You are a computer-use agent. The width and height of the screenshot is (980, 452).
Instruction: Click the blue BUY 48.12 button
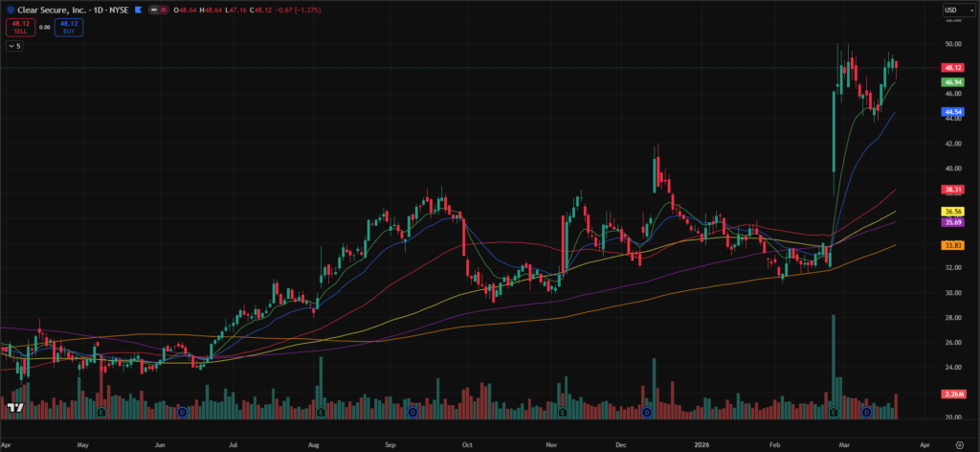coord(68,28)
